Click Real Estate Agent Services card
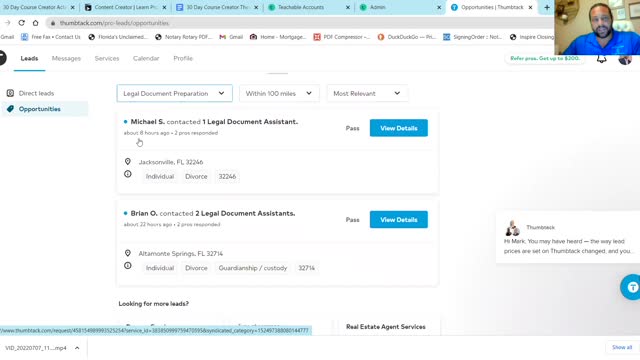 pyautogui.click(x=386, y=327)
